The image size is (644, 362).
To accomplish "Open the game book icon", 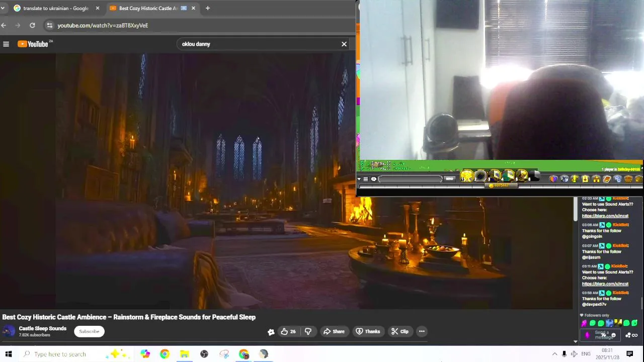I will 606,179.
